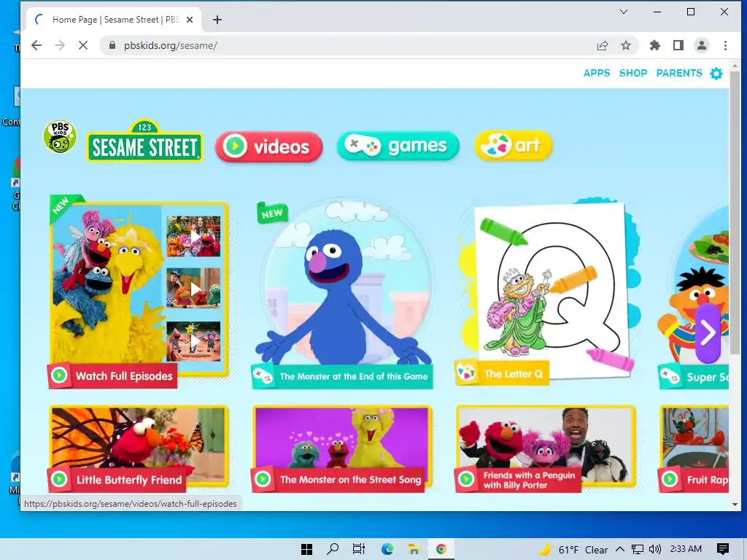
Task: Click Chrome icon in taskbar
Action: 441,549
